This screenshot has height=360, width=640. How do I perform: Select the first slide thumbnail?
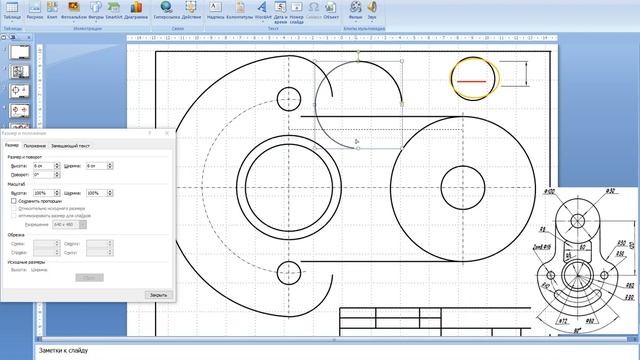tap(20, 52)
